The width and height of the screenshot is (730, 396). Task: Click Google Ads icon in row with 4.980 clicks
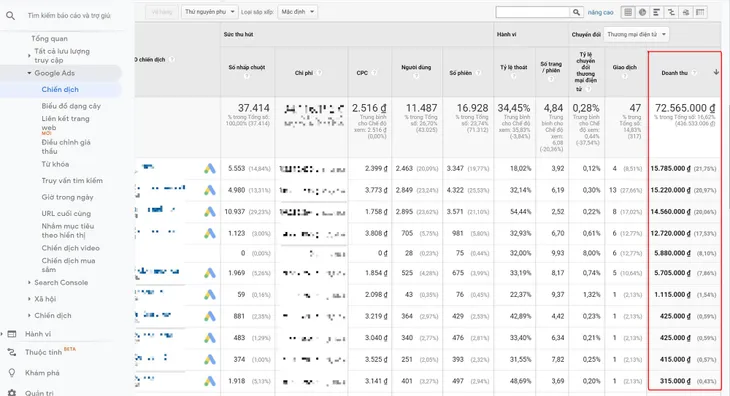[x=210, y=190]
